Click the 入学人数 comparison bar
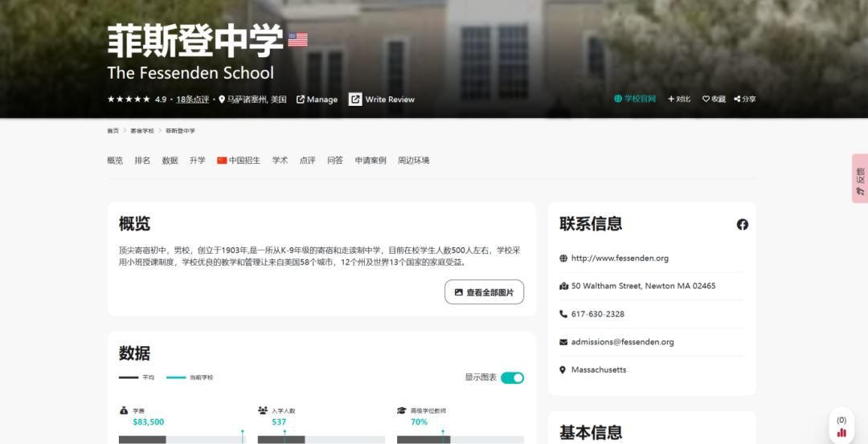This screenshot has width=868, height=444. point(321,439)
